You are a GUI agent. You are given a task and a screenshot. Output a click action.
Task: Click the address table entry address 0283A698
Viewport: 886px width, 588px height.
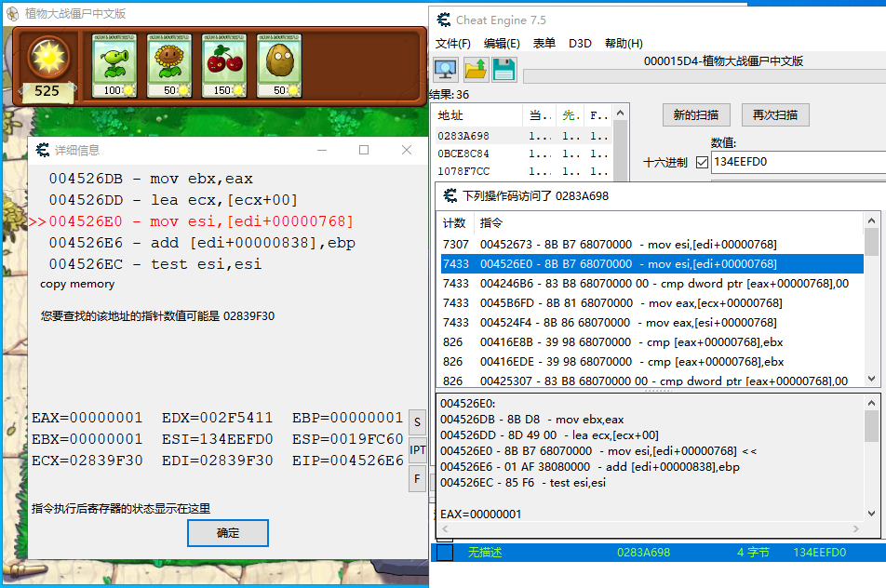644,553
